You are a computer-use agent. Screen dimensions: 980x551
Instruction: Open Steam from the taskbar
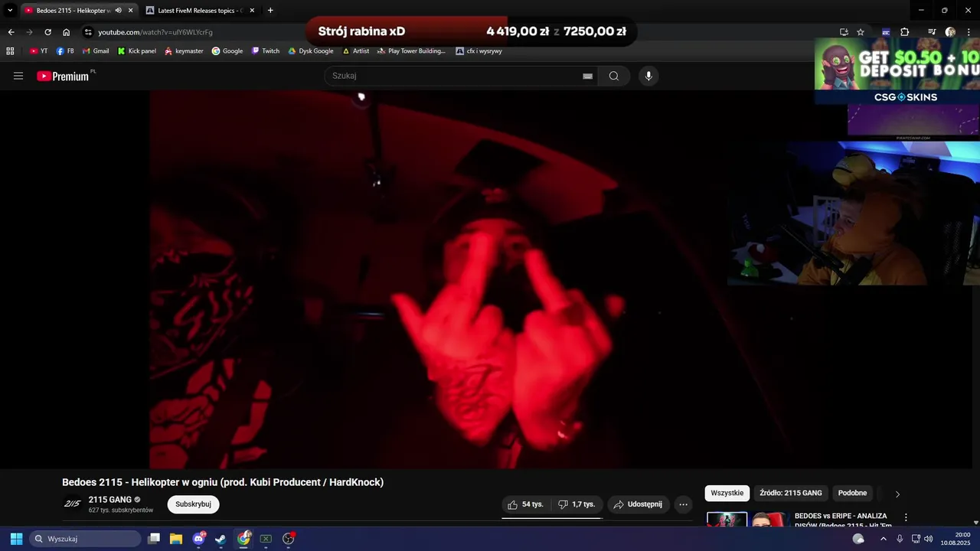[x=220, y=539]
